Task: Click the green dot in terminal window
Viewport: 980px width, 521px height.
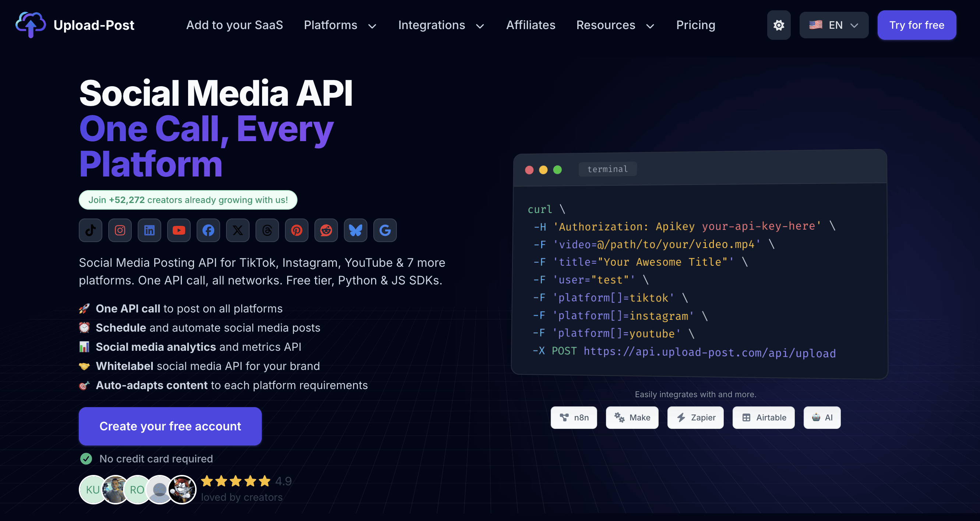Action: 557,169
